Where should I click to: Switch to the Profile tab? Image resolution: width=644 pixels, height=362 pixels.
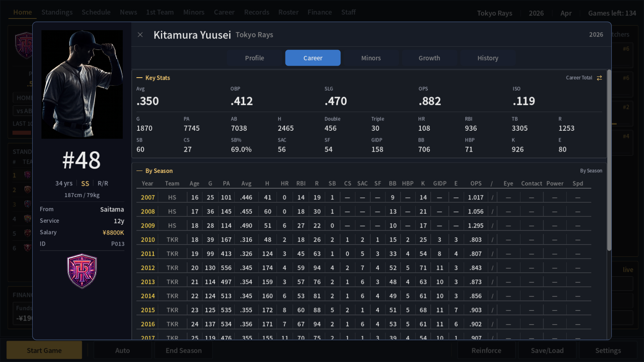pyautogui.click(x=254, y=58)
